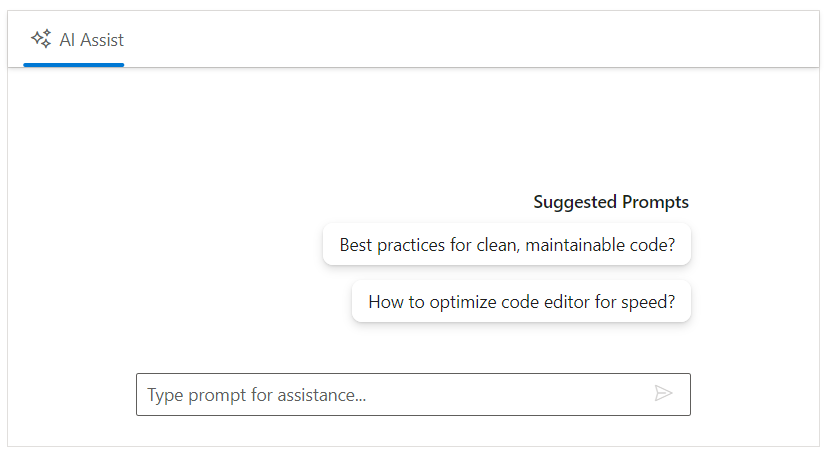Switch to the AI Assist tab
827x455 pixels.
[x=74, y=41]
